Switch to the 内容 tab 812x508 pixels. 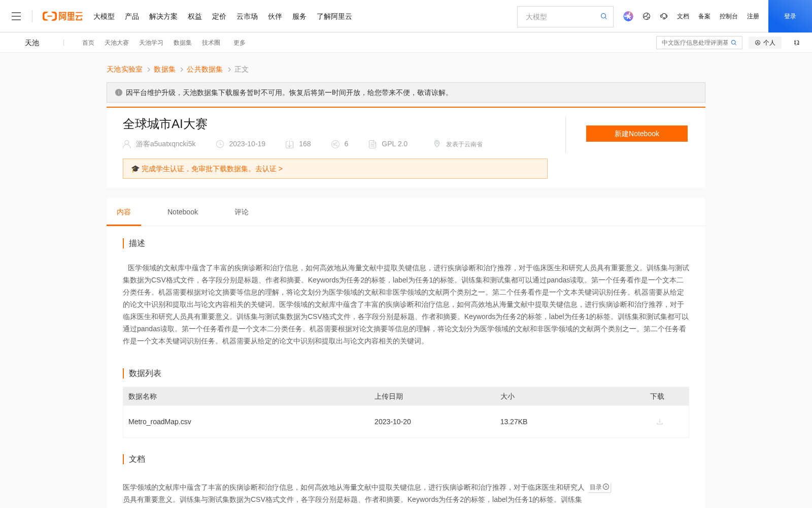tap(124, 212)
